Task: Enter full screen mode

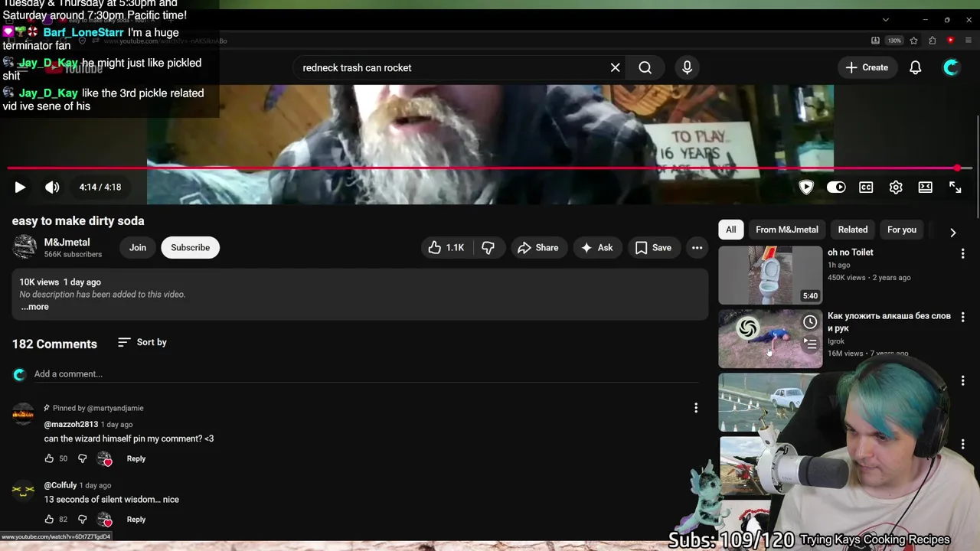Action: tap(955, 187)
